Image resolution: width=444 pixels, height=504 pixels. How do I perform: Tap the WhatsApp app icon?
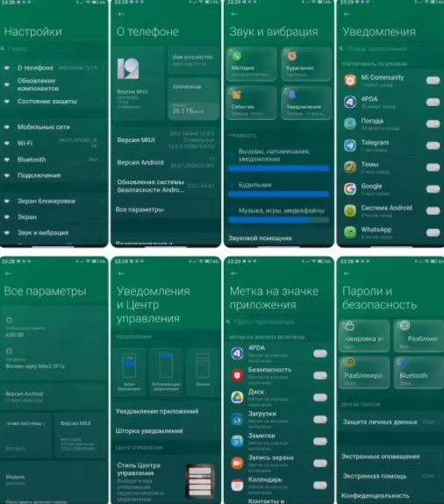(350, 232)
